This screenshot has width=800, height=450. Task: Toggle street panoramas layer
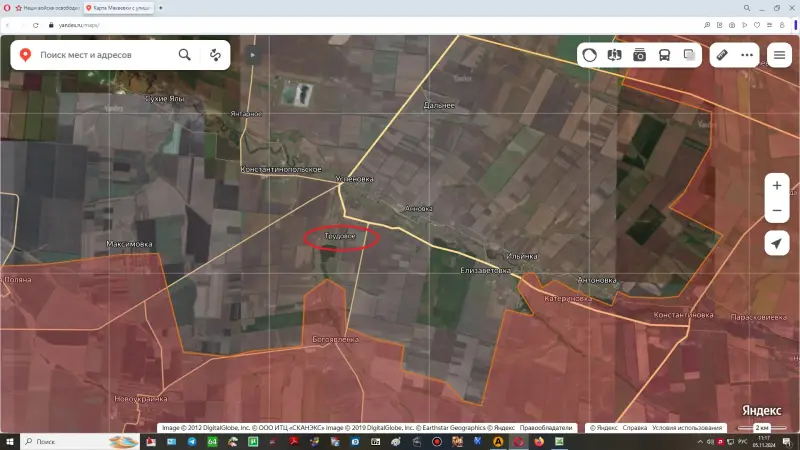[615, 55]
